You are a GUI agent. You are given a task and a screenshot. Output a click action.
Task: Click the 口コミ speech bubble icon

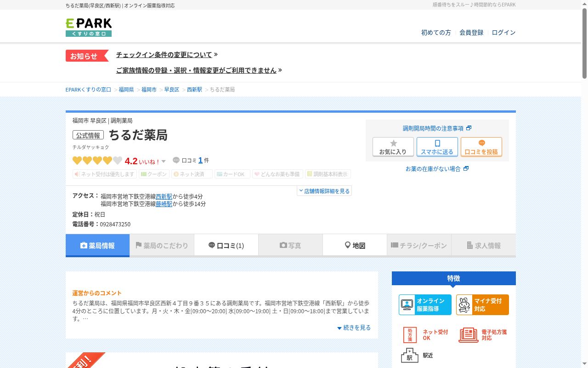click(176, 160)
